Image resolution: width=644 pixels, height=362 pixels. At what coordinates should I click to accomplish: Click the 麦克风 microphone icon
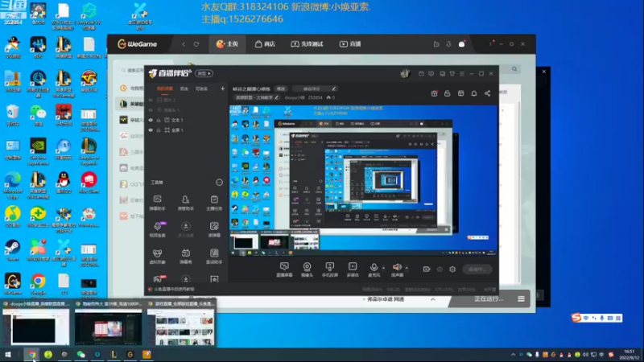(374, 268)
